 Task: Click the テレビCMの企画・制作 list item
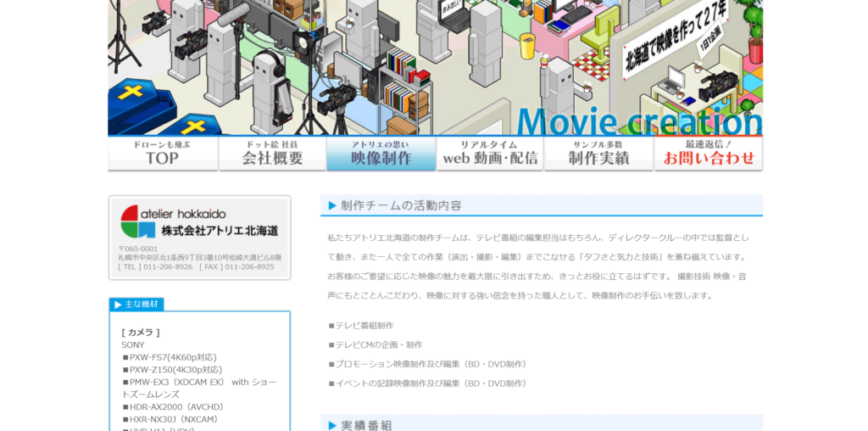(379, 344)
